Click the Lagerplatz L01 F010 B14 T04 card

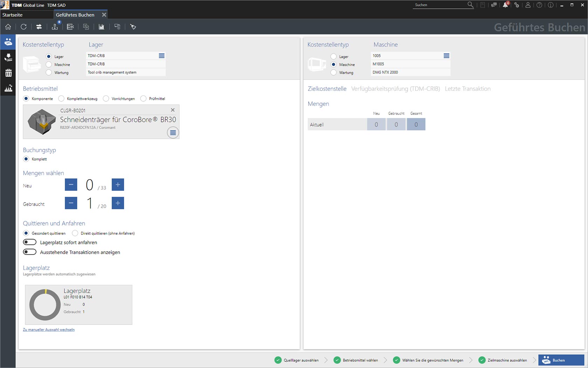click(79, 305)
